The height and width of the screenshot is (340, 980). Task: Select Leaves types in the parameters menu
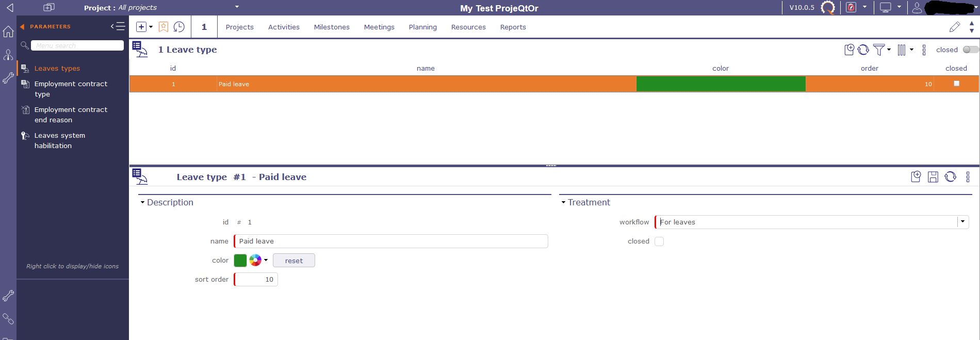[57, 68]
